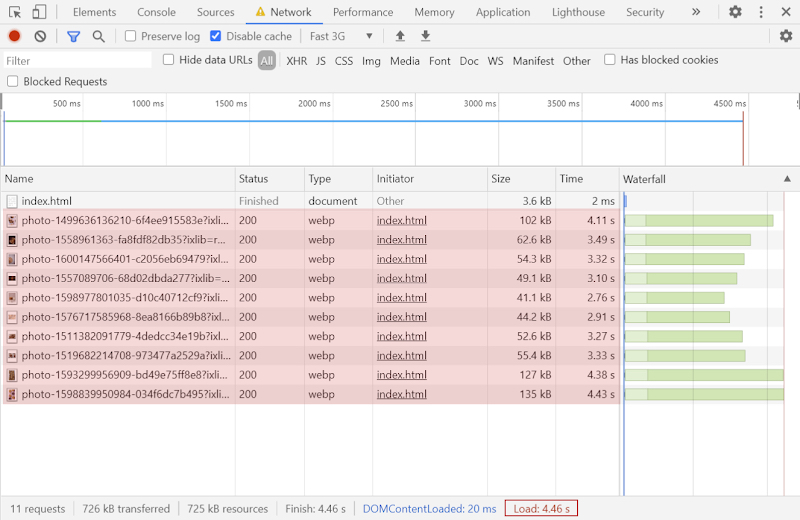Open the Console tab

156,12
